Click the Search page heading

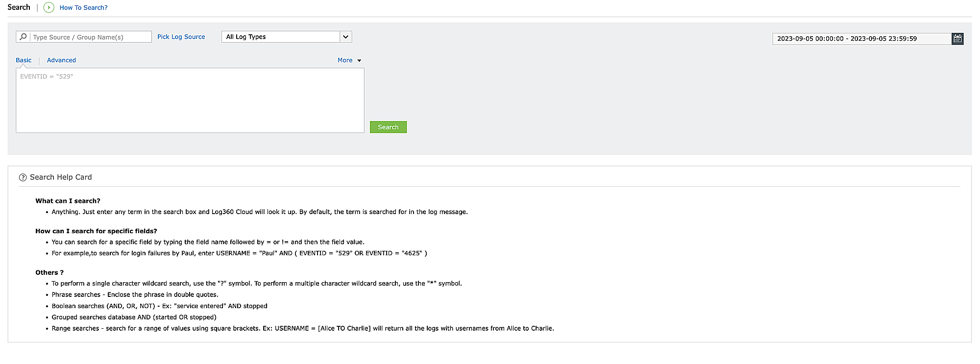19,7
